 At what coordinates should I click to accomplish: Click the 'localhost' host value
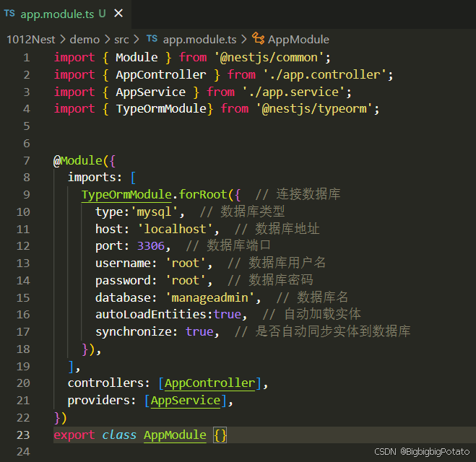coord(175,229)
